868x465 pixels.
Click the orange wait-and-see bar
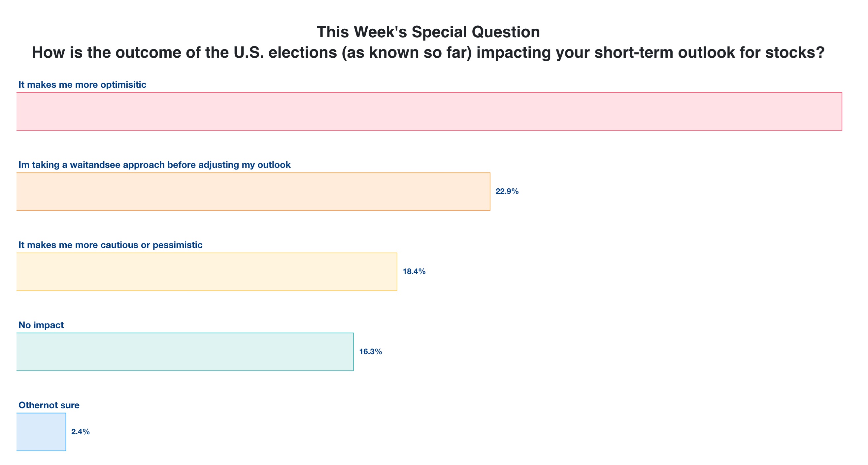pyautogui.click(x=253, y=192)
